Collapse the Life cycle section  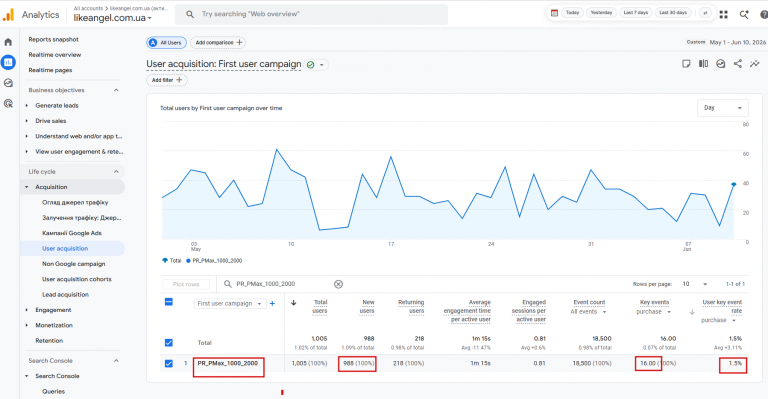click(116, 172)
